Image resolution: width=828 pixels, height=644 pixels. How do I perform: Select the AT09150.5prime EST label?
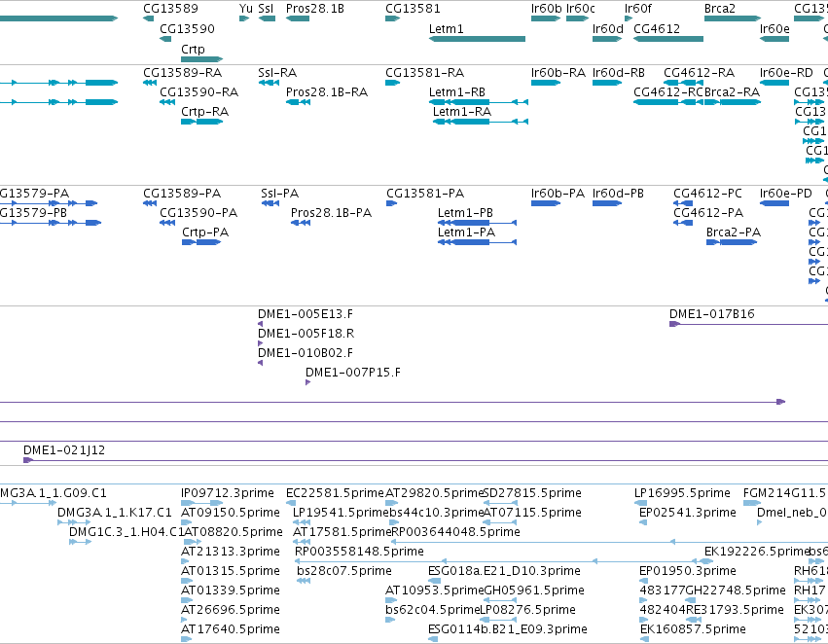click(x=231, y=513)
